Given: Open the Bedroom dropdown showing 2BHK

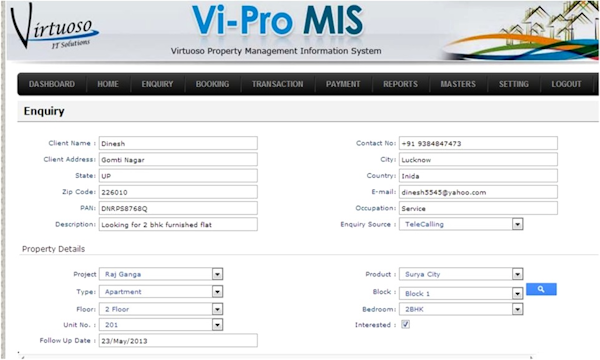Looking at the screenshot, I should (461, 309).
